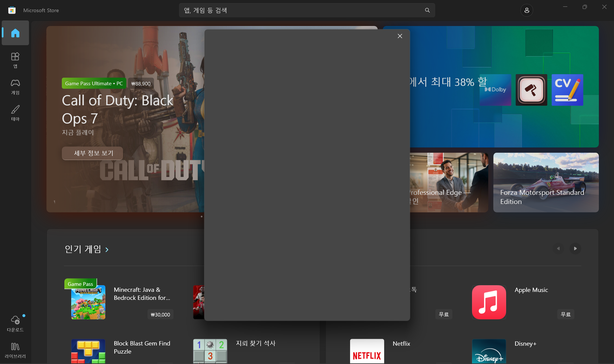Screen dimensions: 614x364
Task: Click the 지금 플레이 subtitle text
Action: coord(78,133)
